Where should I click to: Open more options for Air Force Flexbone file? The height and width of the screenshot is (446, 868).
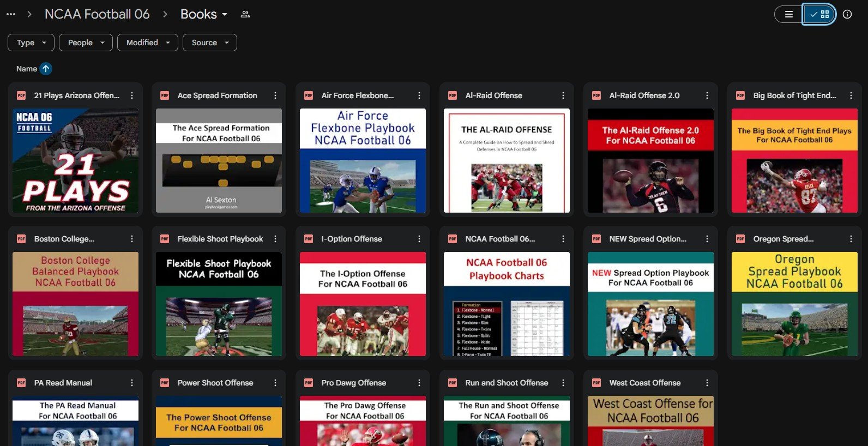tap(419, 95)
